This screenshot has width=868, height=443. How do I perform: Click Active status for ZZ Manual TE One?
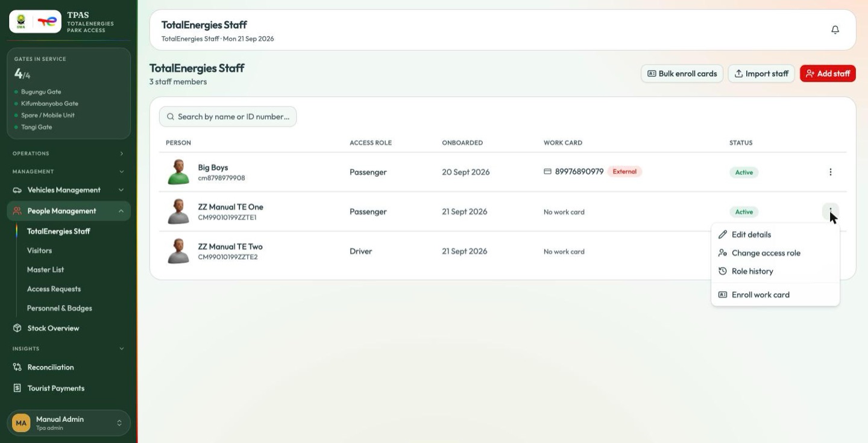[744, 212]
